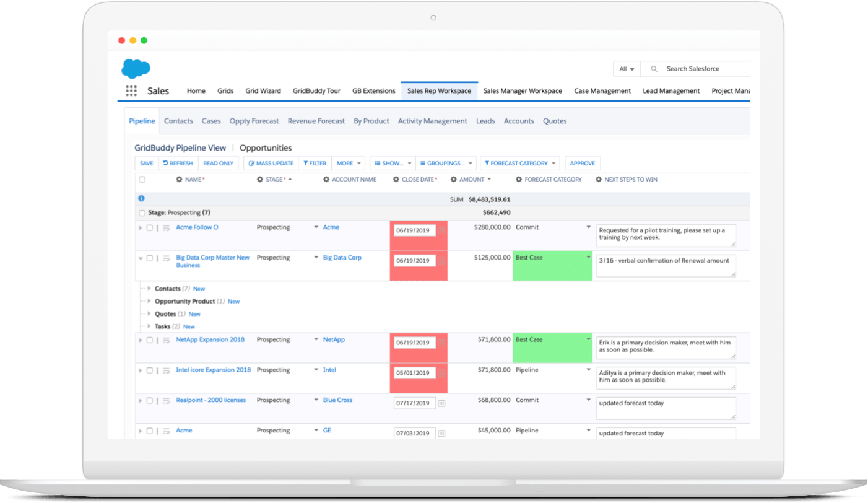Check the Stage: Prospecting group checkbox
868x503 pixels.
tap(142, 213)
